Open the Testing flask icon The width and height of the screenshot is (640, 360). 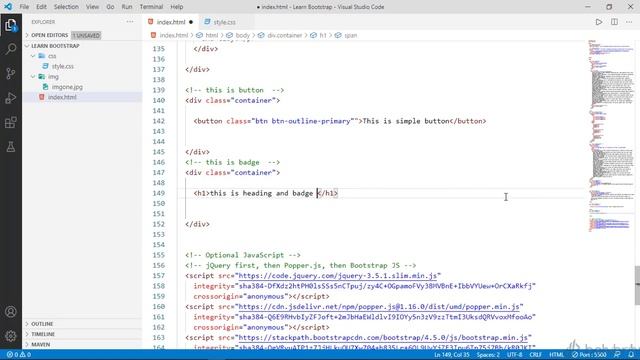pyautogui.click(x=11, y=147)
